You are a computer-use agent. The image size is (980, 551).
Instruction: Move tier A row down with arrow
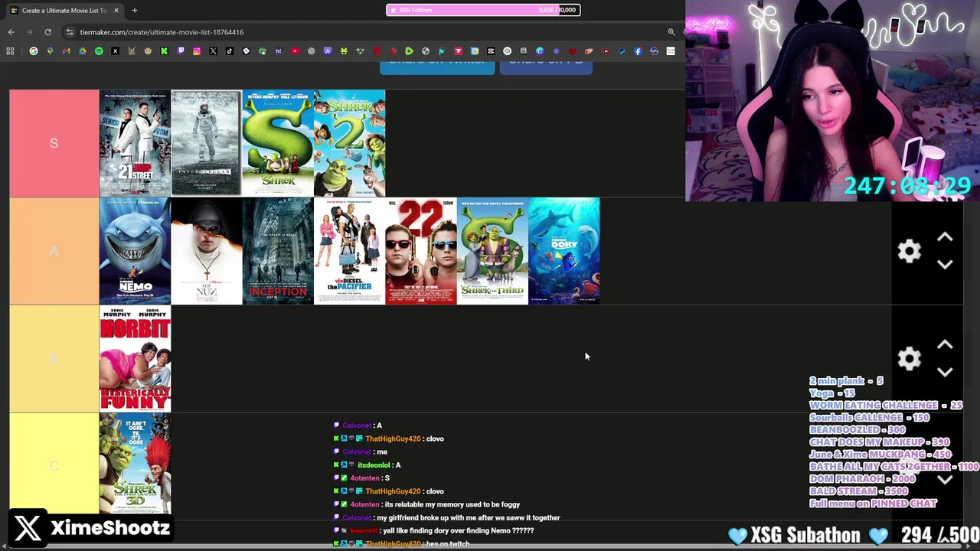coord(945,265)
